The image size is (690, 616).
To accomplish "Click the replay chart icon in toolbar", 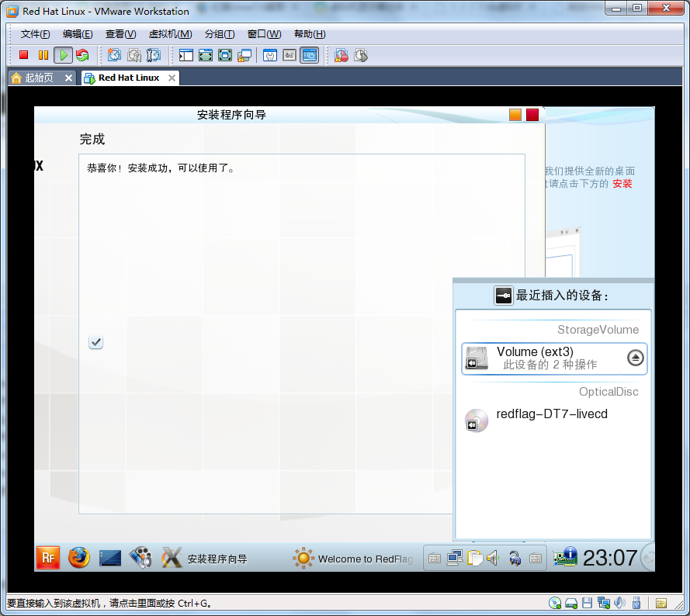I will pos(360,55).
